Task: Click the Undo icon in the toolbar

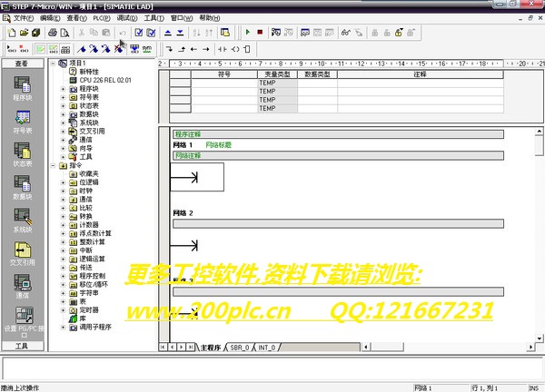Action: [x=122, y=33]
